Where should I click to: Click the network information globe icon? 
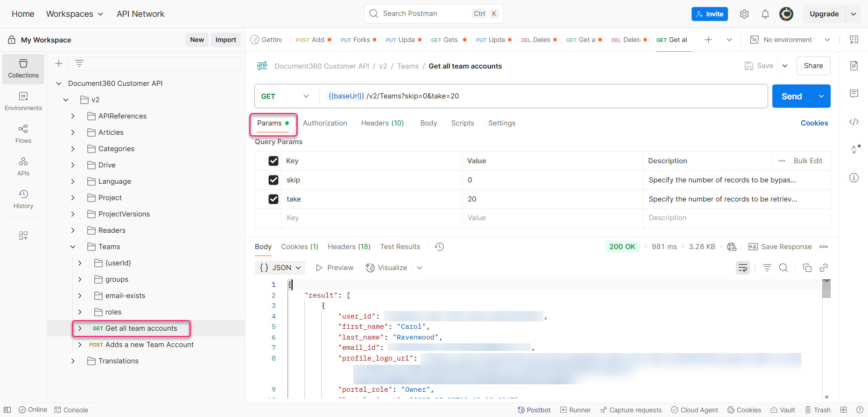[732, 247]
